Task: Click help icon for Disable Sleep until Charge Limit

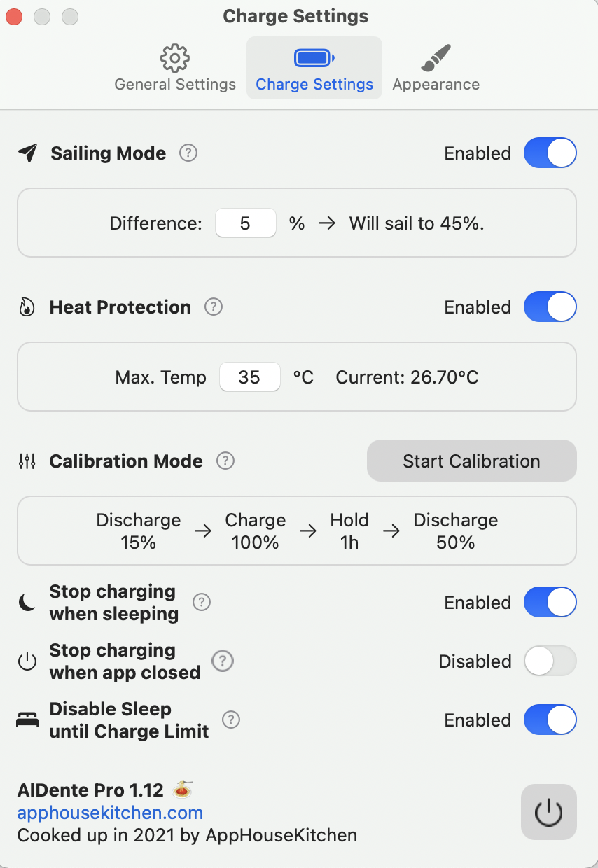Action: point(230,720)
